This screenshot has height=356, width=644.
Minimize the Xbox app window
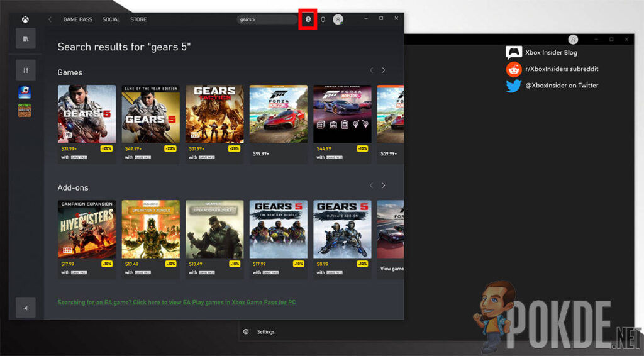[366, 18]
